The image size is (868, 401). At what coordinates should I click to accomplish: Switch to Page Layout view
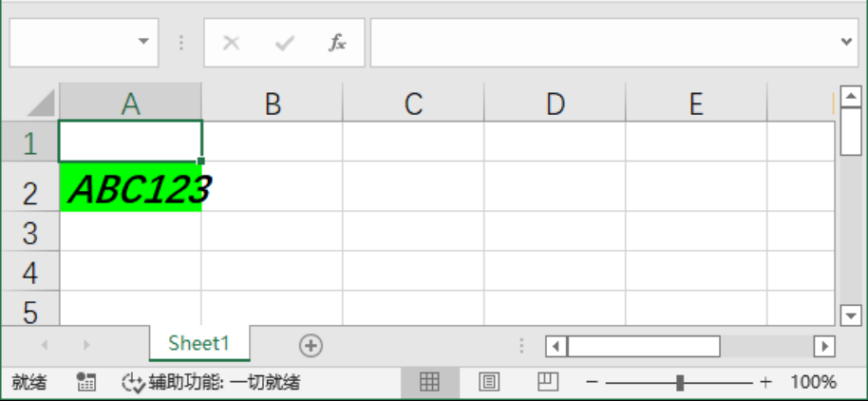click(x=489, y=382)
